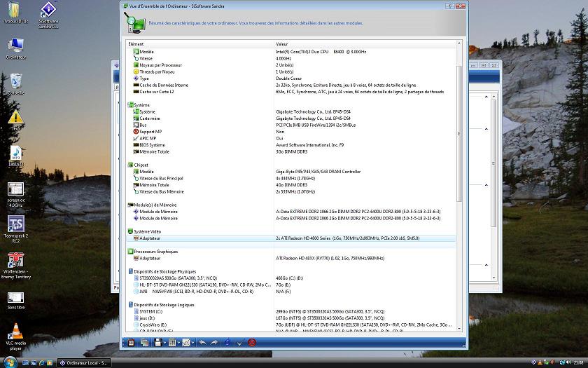This screenshot has height=368, width=588.
Task: Click the CrysisWars (E:) drive row
Action: pyautogui.click(x=291, y=325)
